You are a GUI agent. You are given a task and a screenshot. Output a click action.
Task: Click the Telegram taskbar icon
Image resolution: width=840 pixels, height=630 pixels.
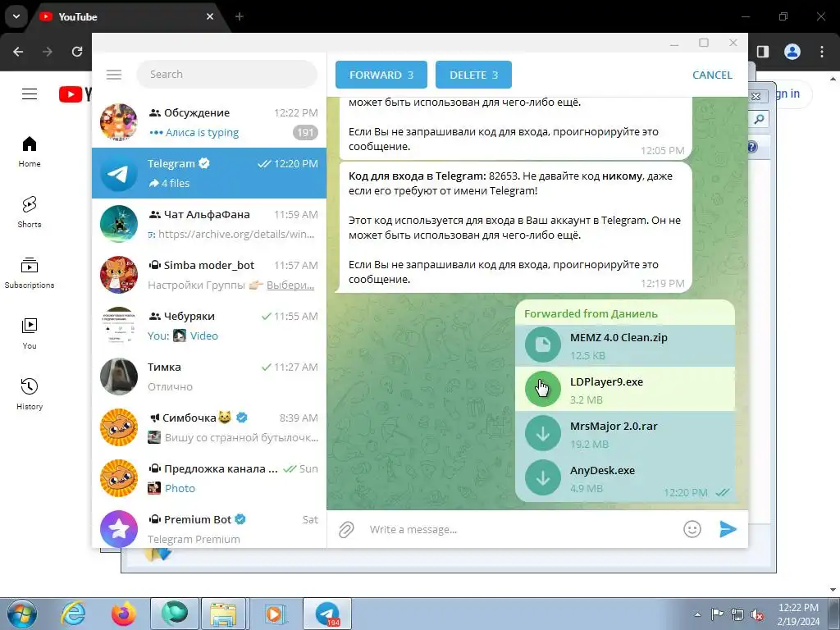(x=327, y=614)
